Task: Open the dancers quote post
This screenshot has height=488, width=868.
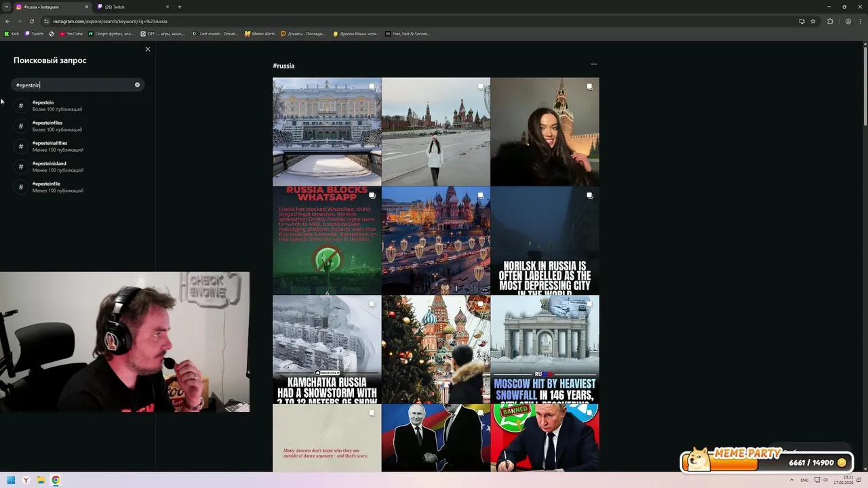Action: tap(327, 438)
